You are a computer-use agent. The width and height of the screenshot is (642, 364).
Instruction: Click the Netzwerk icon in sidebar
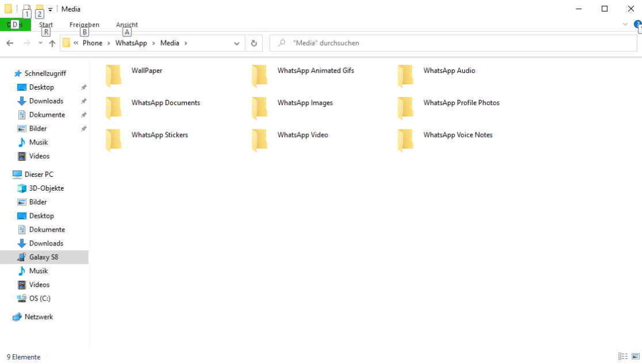[17, 317]
